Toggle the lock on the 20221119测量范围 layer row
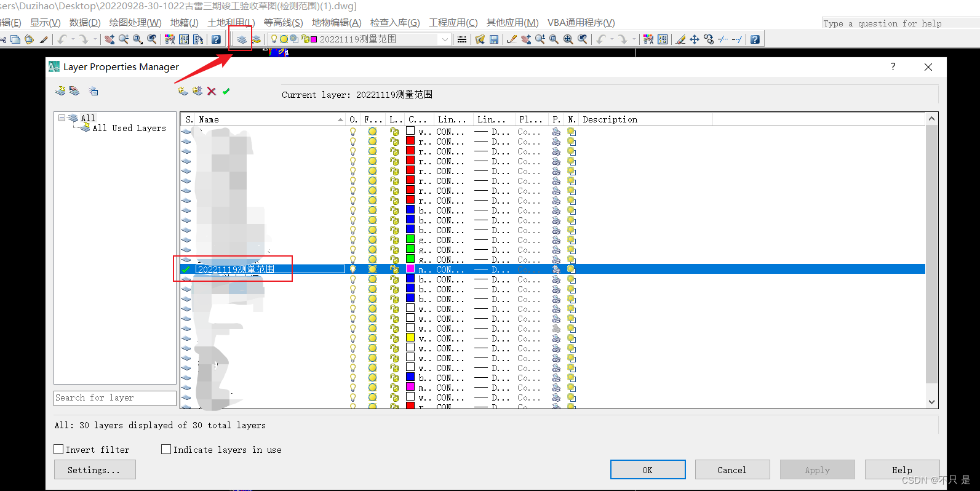This screenshot has height=491, width=980. point(394,269)
